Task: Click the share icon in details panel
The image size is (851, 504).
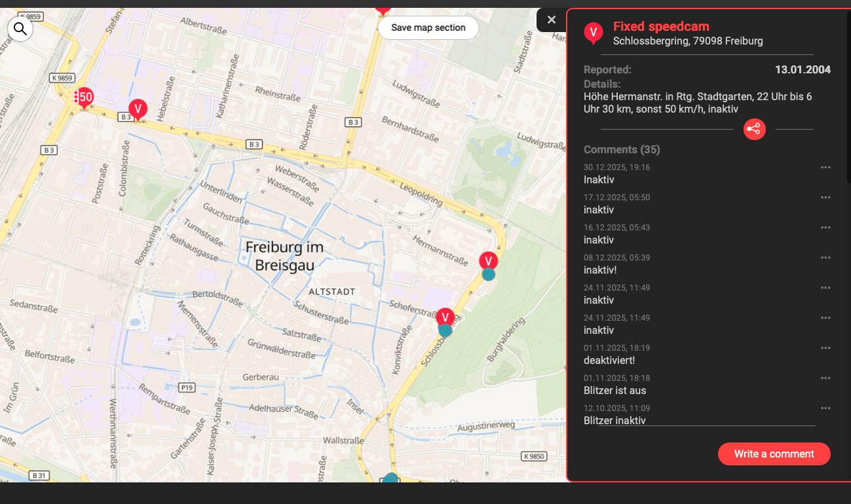Action: [754, 129]
